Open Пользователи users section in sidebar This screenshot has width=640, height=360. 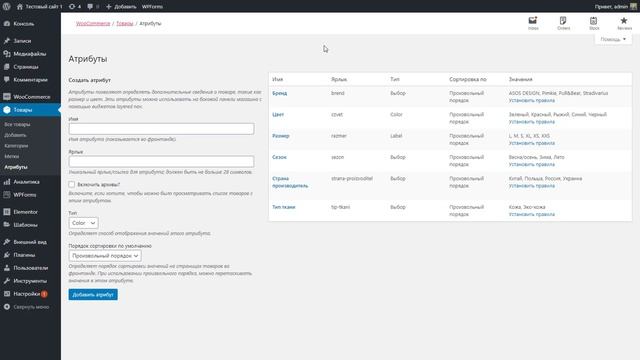tap(30, 268)
